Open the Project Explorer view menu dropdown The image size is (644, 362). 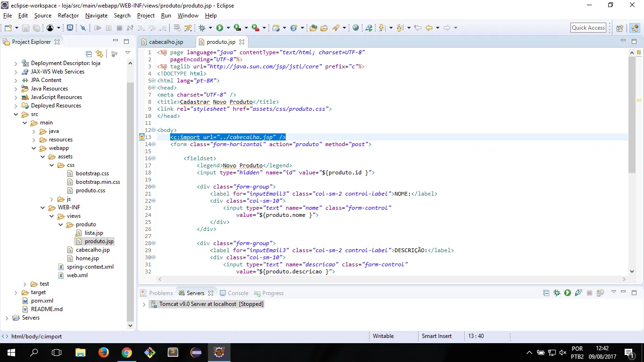[x=128, y=53]
